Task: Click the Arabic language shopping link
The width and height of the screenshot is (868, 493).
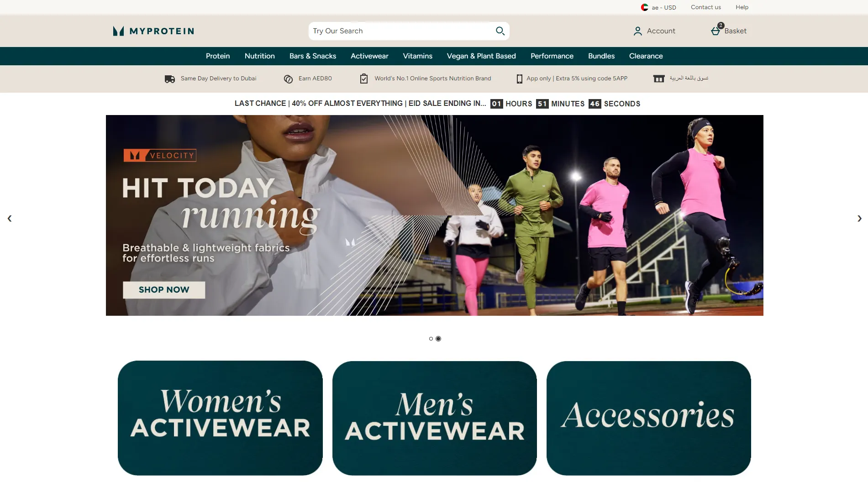Action: coord(689,79)
